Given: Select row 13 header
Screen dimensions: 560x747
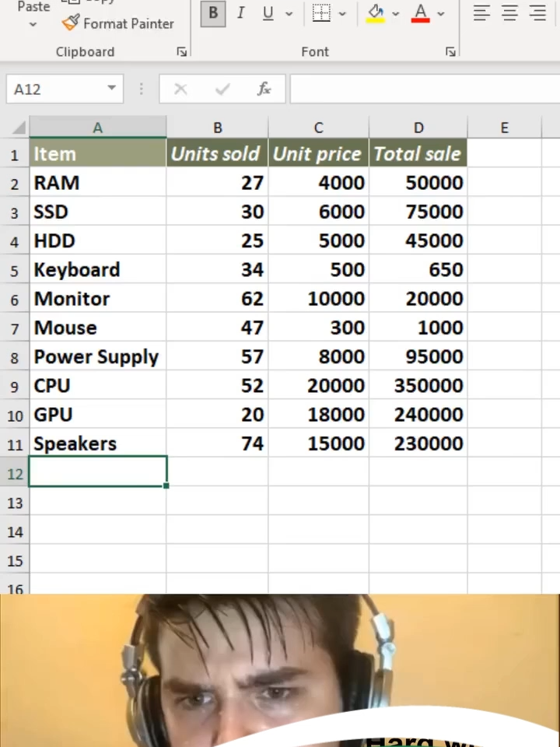Looking at the screenshot, I should tap(14, 503).
